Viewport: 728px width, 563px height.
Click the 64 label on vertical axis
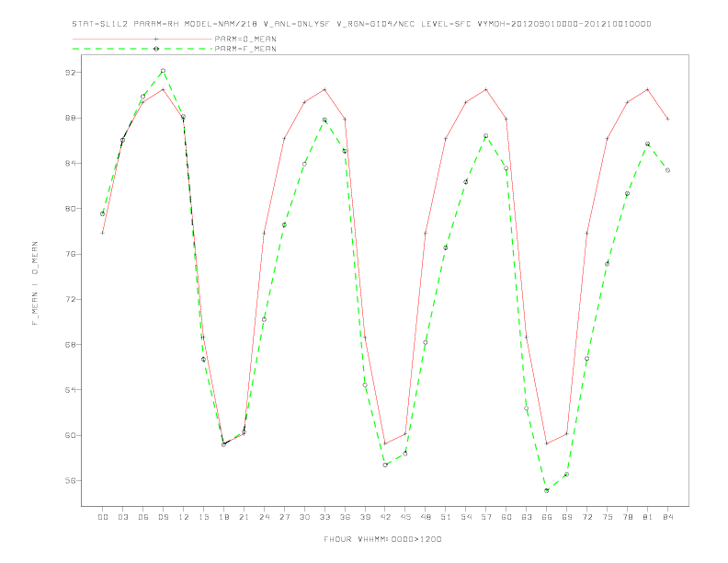coord(70,390)
